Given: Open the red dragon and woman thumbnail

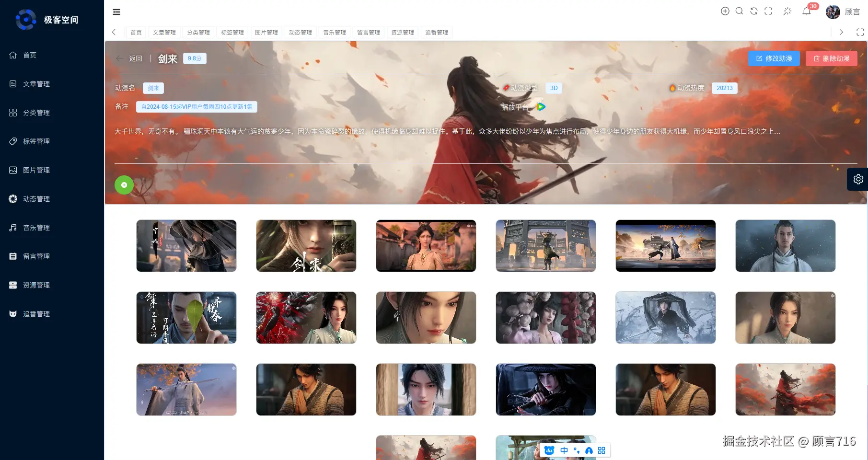Looking at the screenshot, I should (x=306, y=318).
